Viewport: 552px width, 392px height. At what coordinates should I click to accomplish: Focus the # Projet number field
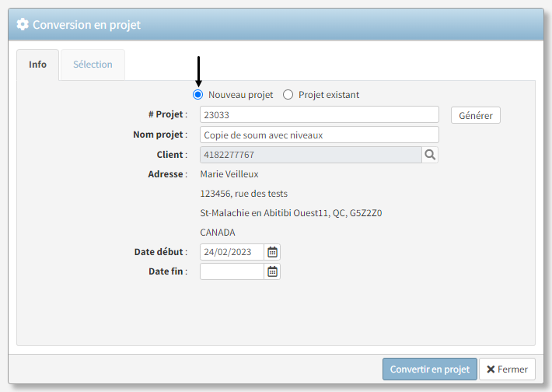(x=320, y=115)
